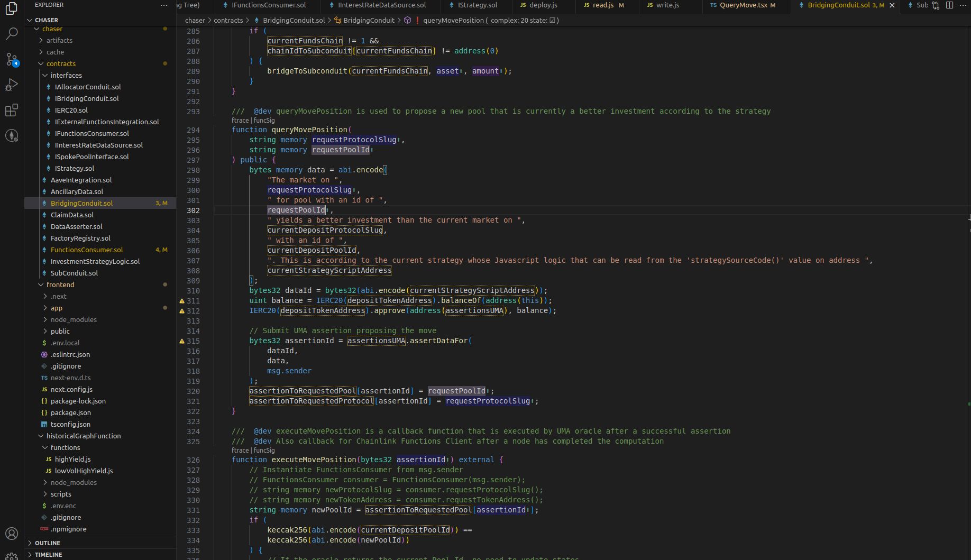Expand the TIMELINE panel

coord(48,554)
